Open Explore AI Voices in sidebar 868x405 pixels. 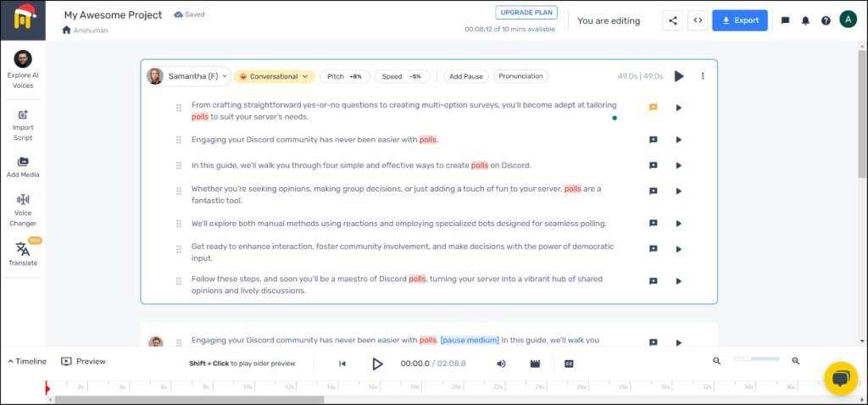(x=23, y=69)
